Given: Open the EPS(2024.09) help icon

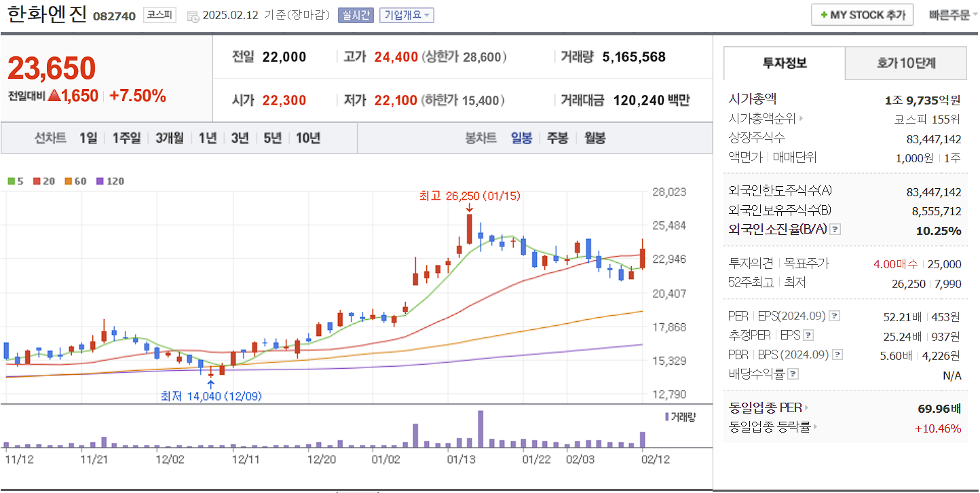Looking at the screenshot, I should (x=835, y=314).
